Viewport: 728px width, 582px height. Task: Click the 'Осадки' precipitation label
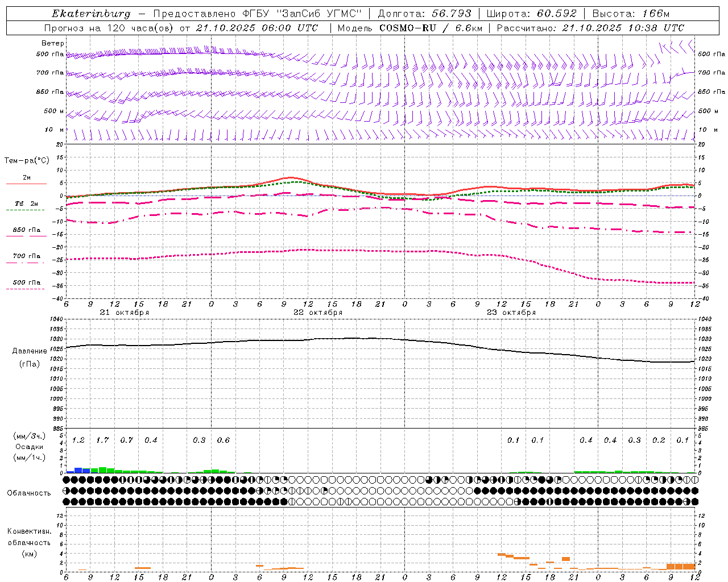tap(30, 447)
